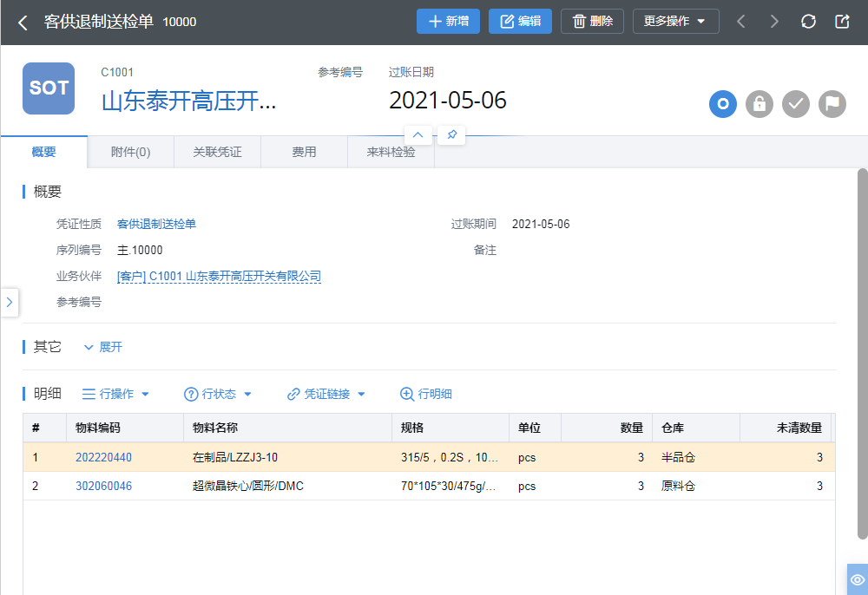Open the 关联凭证 tab
This screenshot has height=595, width=868.
pyautogui.click(x=218, y=152)
